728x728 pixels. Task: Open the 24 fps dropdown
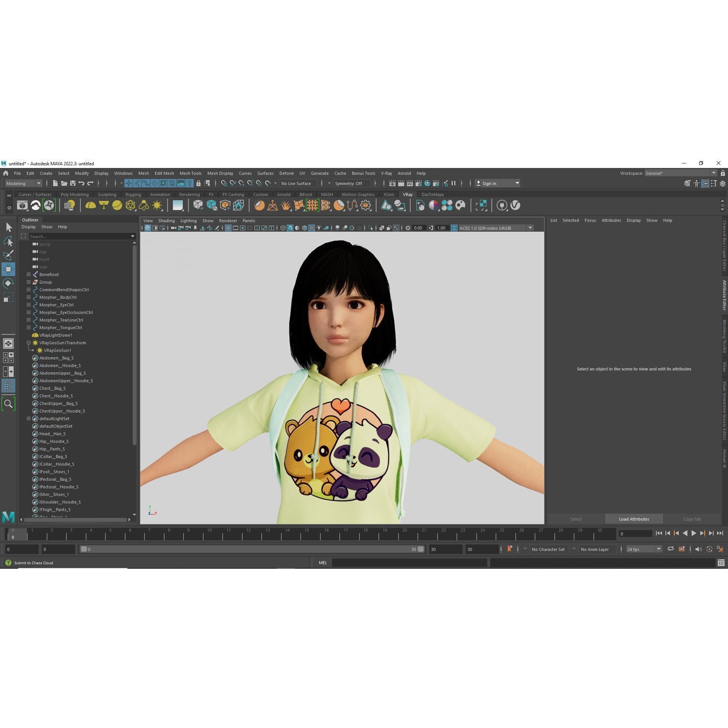point(644,549)
